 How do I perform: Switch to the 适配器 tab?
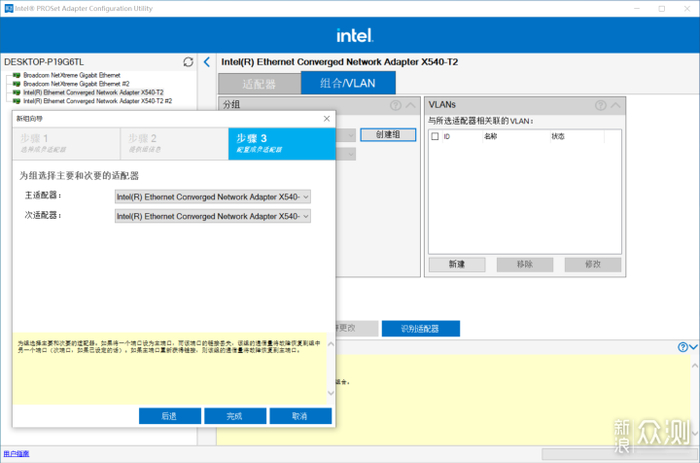pos(259,84)
